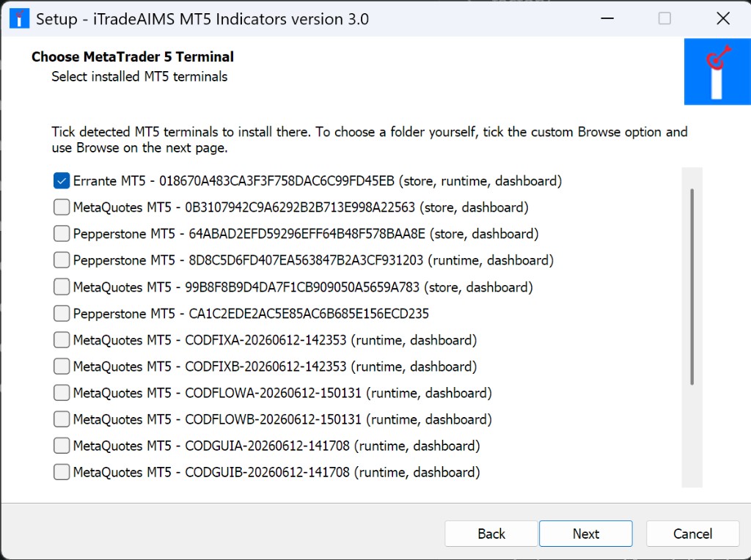
Task: Click the MetaQuotes CODGUIB-20260612-141708 label text
Action: pos(276,472)
